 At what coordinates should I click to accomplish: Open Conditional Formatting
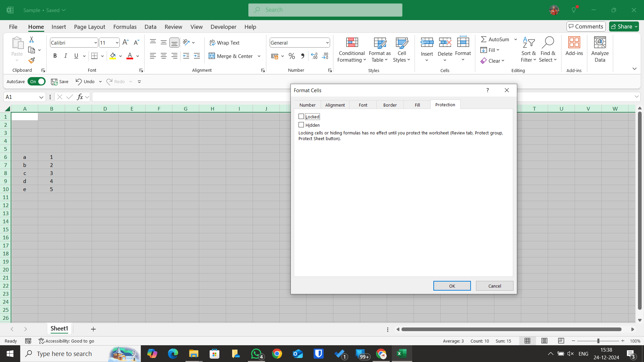click(351, 50)
